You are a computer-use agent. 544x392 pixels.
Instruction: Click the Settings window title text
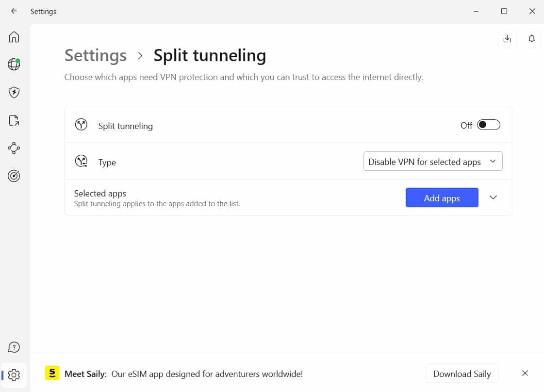point(43,12)
